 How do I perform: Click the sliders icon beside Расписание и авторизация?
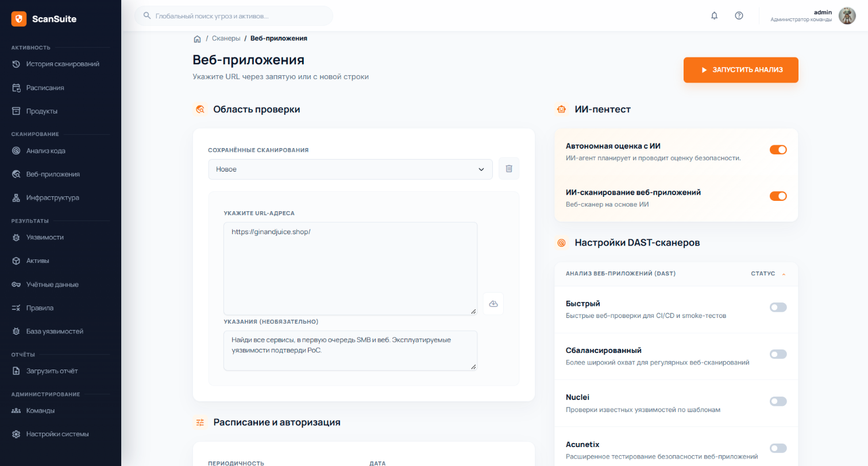tap(200, 422)
